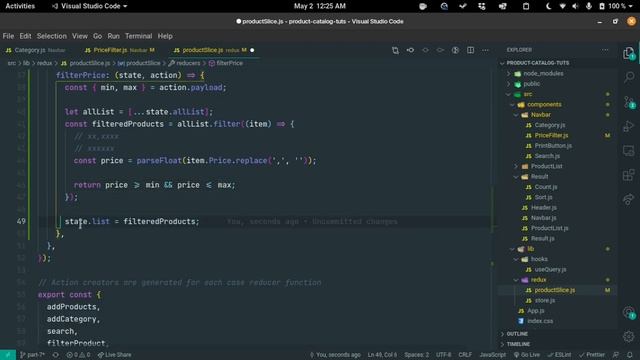The height and width of the screenshot is (360, 640).
Task: Open Explorer panel more actions ellipsis
Action: pyautogui.click(x=605, y=50)
